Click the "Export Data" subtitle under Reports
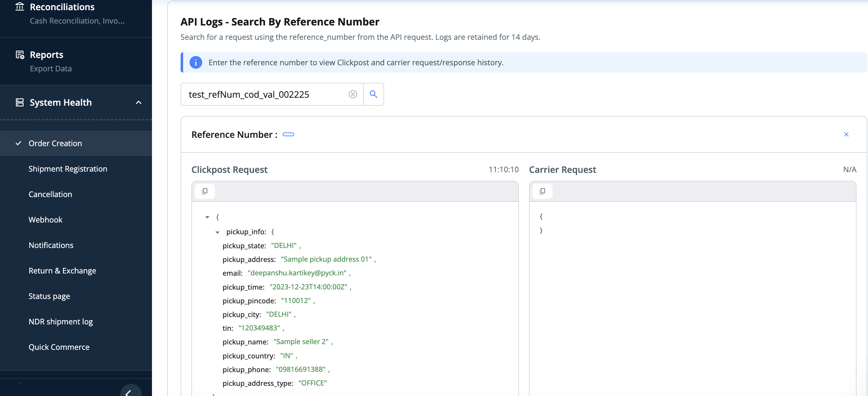Screen dimensions: 868x396 coord(51,68)
